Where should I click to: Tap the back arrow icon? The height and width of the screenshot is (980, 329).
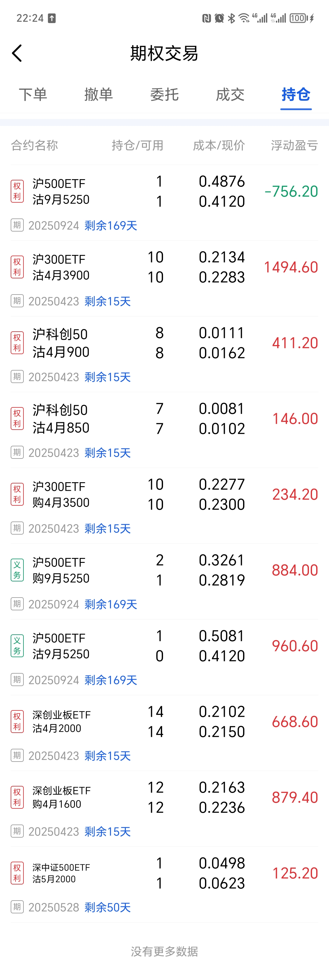click(17, 53)
